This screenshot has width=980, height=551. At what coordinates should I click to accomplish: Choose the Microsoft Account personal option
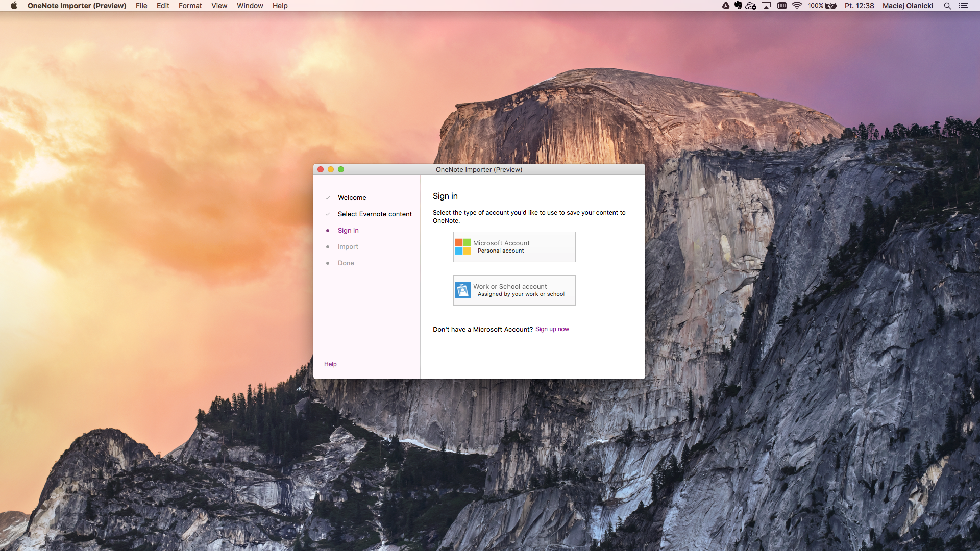coord(514,247)
